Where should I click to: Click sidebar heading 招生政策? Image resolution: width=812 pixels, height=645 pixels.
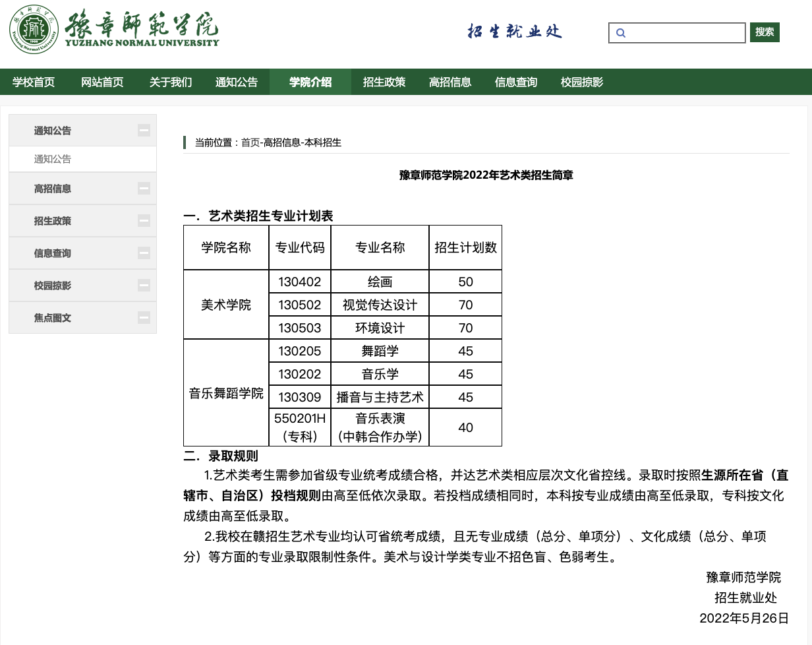coord(53,221)
